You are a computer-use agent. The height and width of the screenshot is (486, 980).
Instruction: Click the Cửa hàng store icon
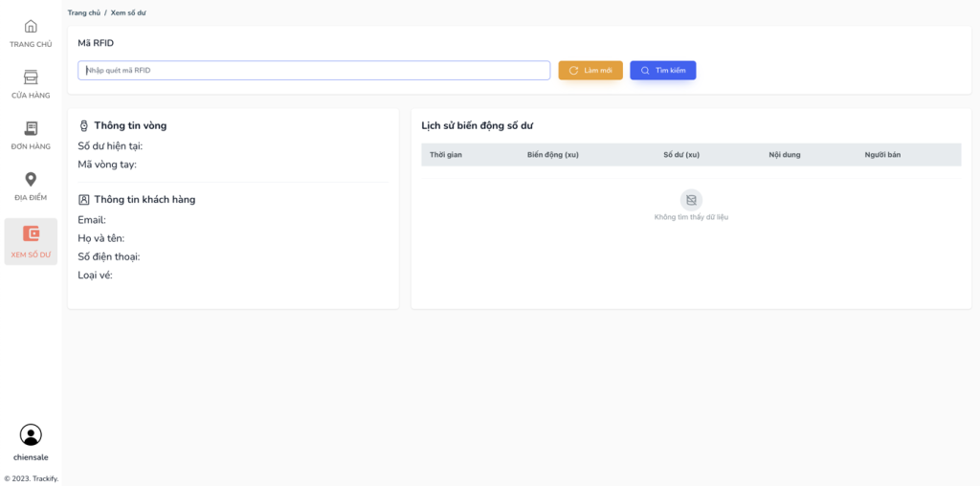click(31, 77)
